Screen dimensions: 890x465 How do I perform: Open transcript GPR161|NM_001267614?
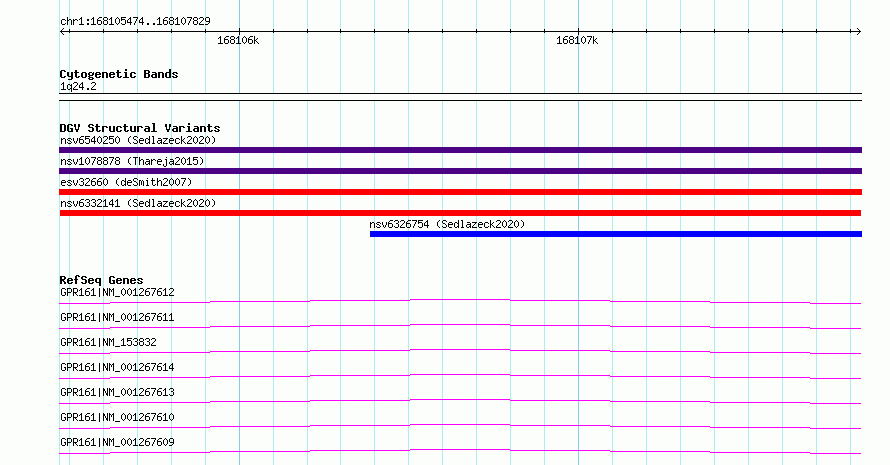point(117,367)
